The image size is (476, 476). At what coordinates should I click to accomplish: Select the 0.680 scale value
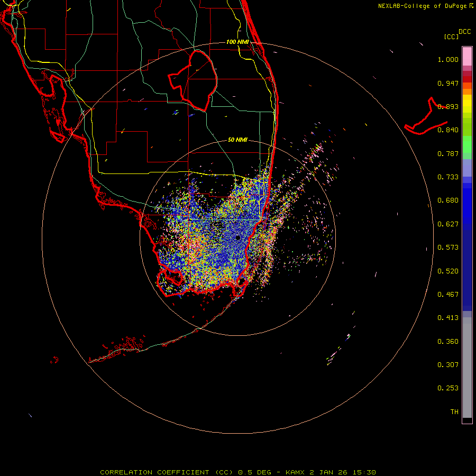coord(448,200)
